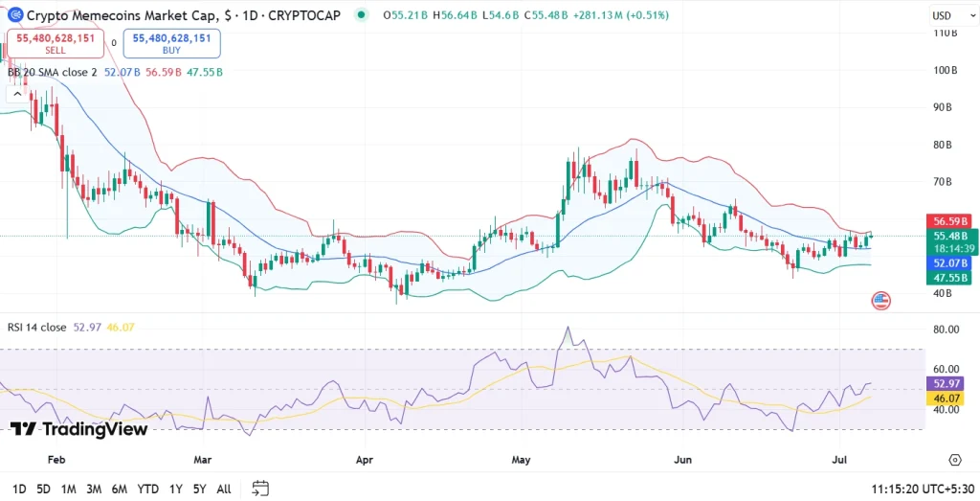Select the BB 20 SMA indicator legend
This screenshot has width=980, height=501.
[x=53, y=72]
